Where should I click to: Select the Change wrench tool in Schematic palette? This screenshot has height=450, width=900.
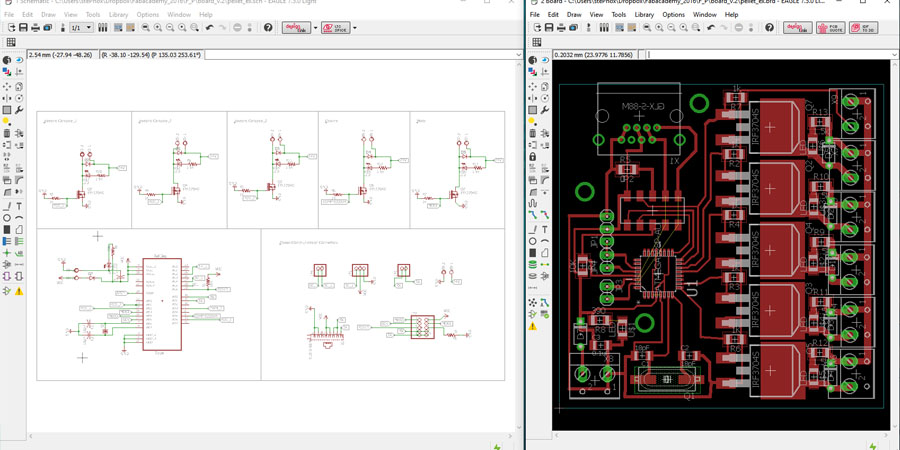coord(19,110)
